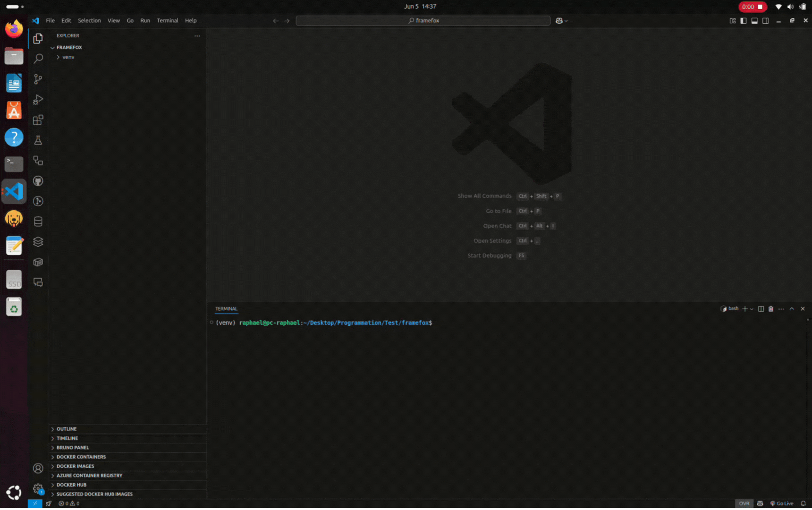Open terminal panel more actions ellipsis
The image size is (812, 510).
point(781,309)
